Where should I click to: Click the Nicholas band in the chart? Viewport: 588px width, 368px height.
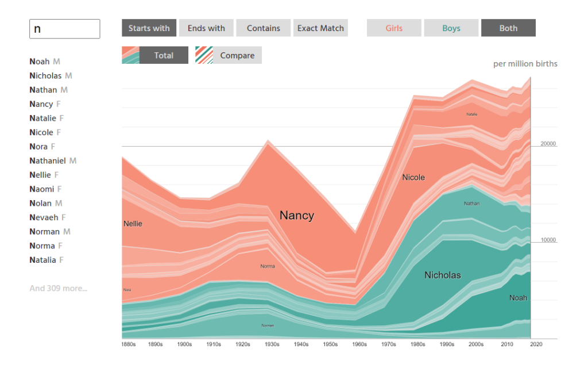tap(442, 275)
